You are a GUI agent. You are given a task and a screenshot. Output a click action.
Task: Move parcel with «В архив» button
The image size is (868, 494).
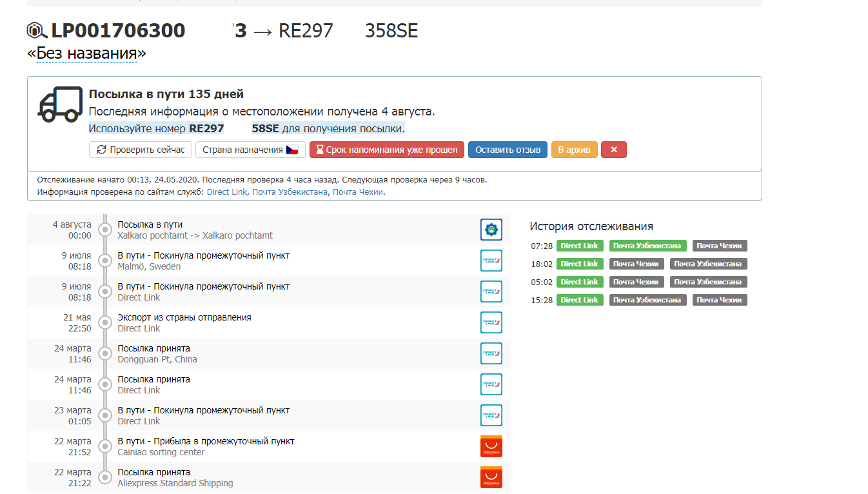(x=574, y=150)
